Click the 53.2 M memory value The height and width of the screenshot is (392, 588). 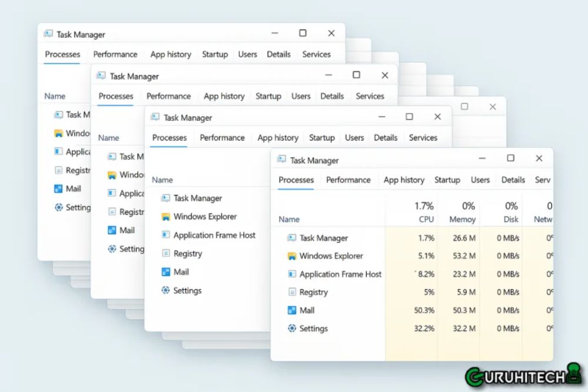point(464,256)
